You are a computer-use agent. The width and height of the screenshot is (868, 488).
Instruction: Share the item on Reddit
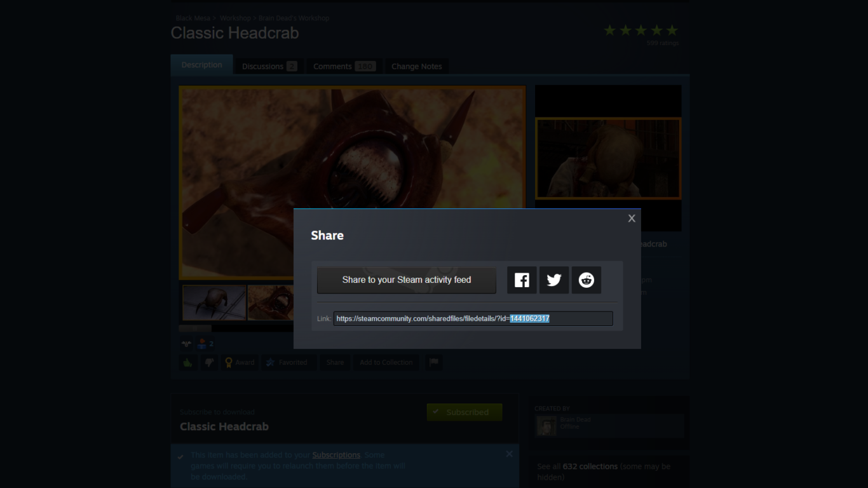587,280
